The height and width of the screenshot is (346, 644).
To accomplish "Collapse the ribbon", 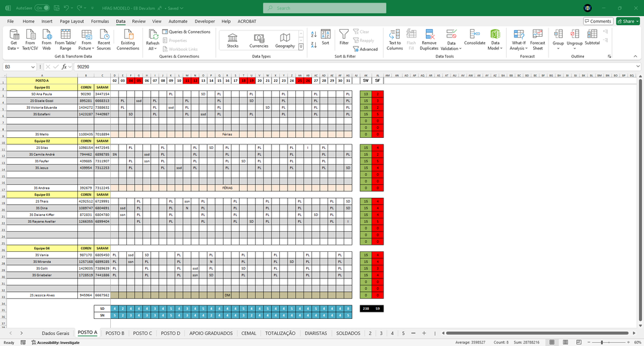I will pyautogui.click(x=636, y=56).
